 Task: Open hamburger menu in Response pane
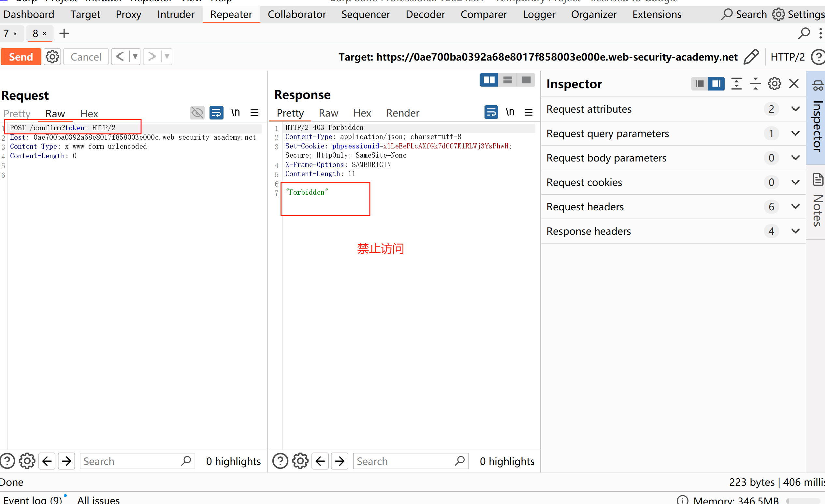click(x=528, y=112)
